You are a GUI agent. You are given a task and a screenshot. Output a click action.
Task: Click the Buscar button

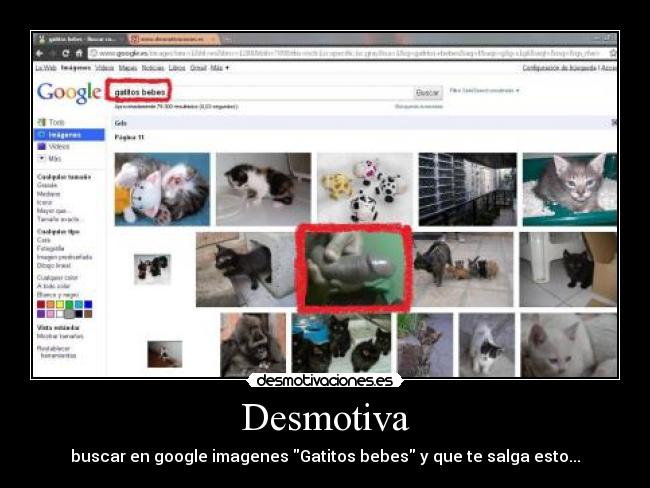point(427,92)
